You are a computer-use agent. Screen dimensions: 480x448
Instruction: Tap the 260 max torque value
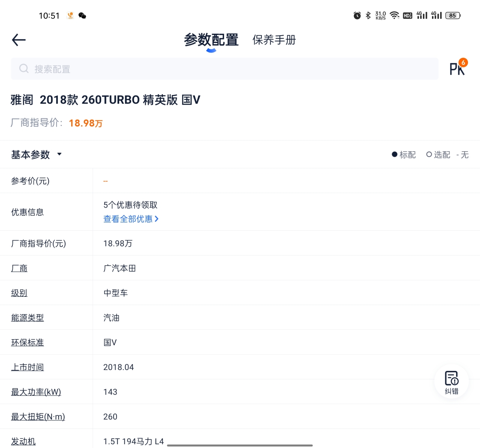click(110, 417)
